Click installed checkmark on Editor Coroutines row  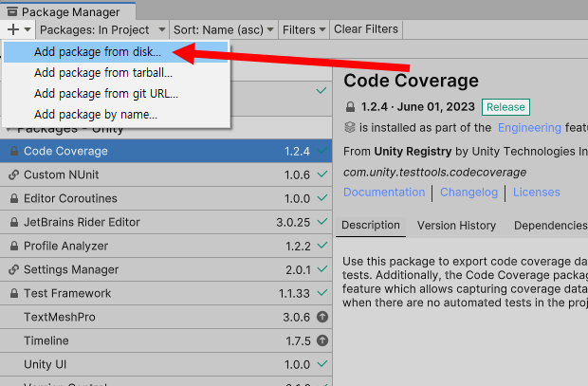coord(322,198)
